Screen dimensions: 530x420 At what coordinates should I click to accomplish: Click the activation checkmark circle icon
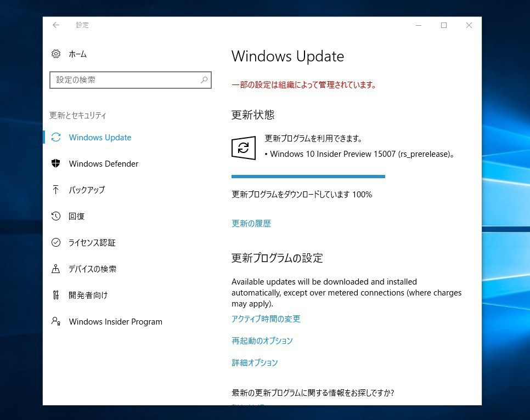(x=56, y=242)
